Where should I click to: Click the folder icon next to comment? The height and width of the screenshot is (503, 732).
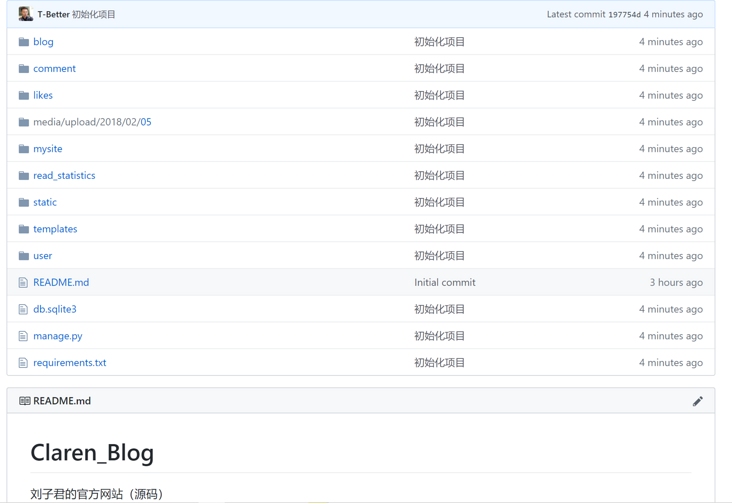pos(24,69)
